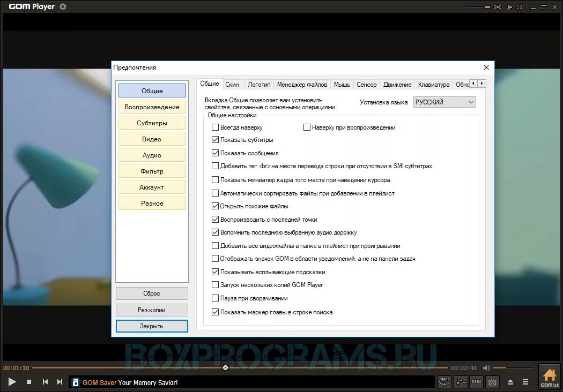Switch to the Сенсор tab
563x392 pixels.
pos(367,85)
